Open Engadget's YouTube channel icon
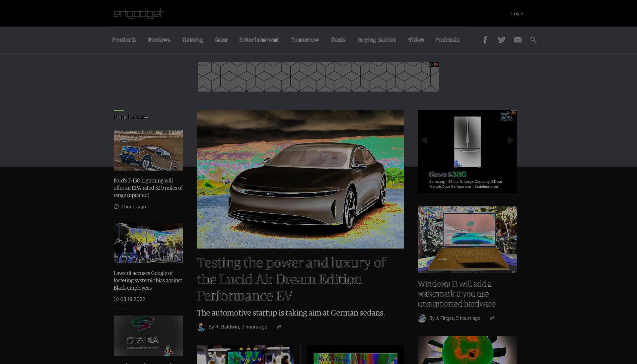This screenshot has height=364, width=637. (518, 40)
